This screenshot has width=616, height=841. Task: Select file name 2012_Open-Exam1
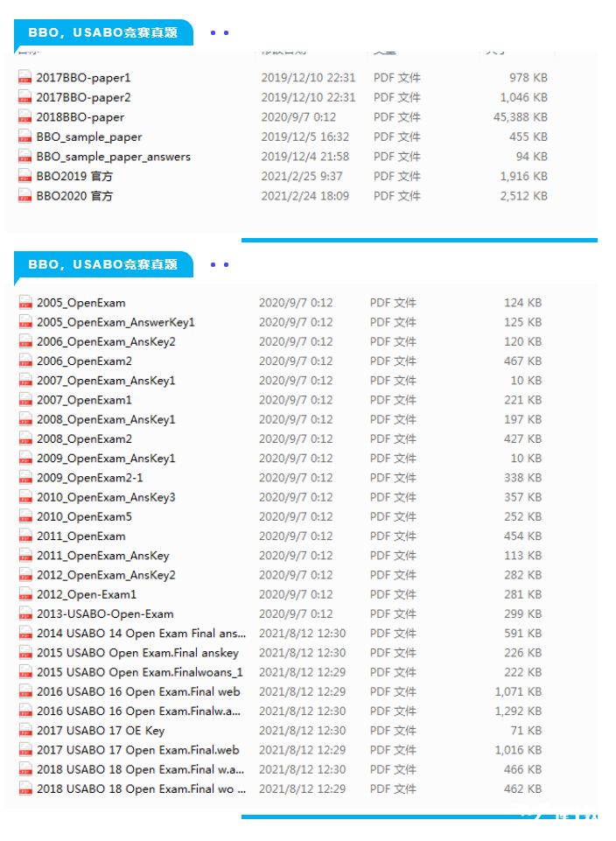coord(87,595)
